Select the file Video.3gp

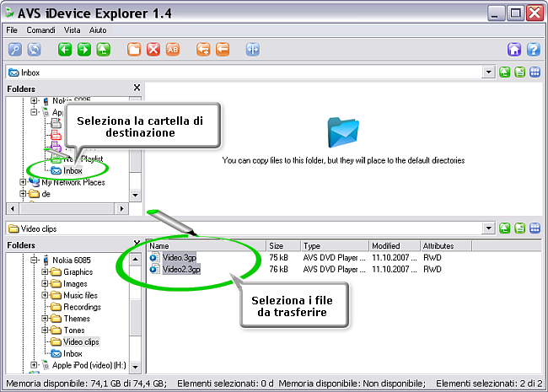(180, 257)
